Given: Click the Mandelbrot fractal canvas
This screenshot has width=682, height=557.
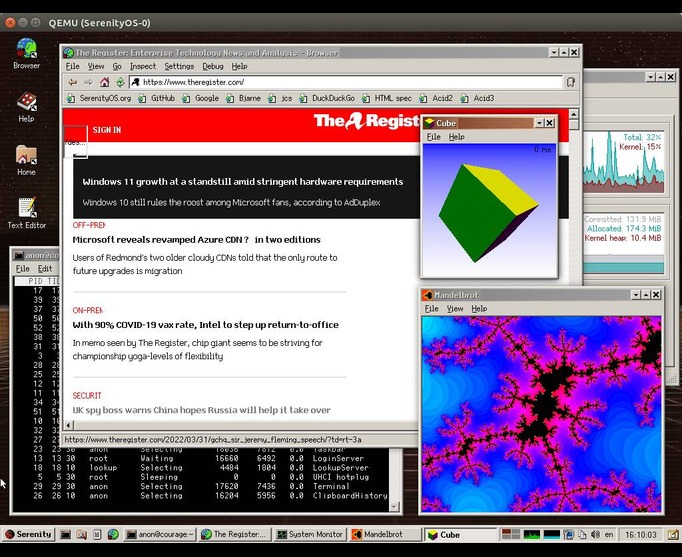Looking at the screenshot, I should [x=542, y=414].
